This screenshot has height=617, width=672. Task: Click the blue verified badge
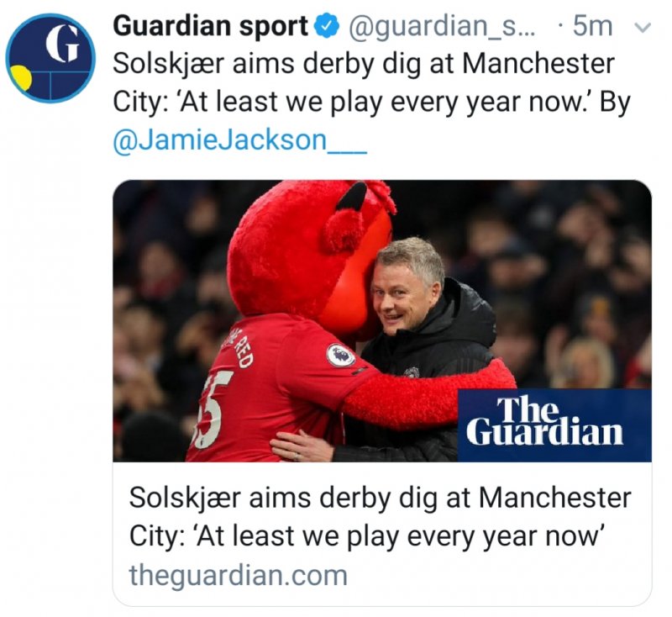pos(326,27)
